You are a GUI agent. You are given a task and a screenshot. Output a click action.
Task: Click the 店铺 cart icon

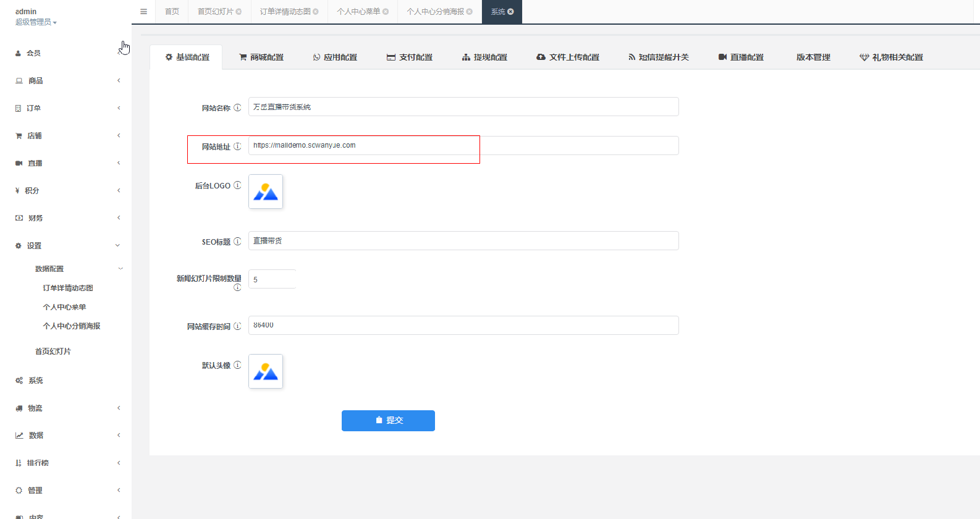[x=19, y=136]
